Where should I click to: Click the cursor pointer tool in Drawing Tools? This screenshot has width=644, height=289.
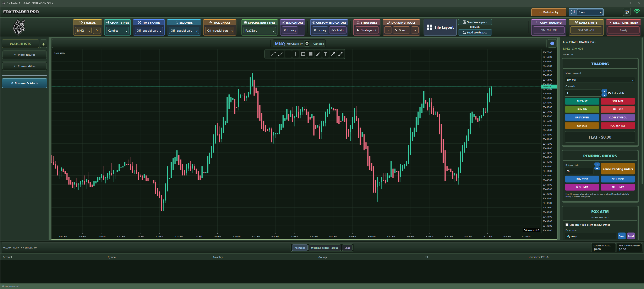[388, 30]
